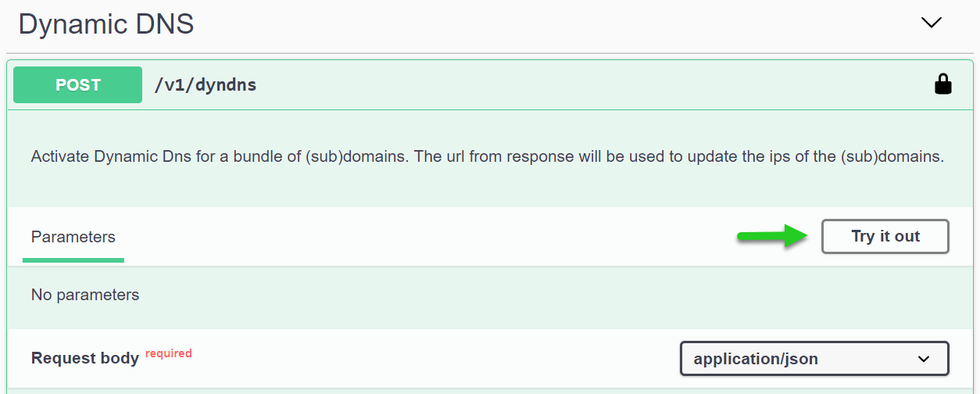Click the No parameters text
This screenshot has height=394, width=980.
pos(85,295)
